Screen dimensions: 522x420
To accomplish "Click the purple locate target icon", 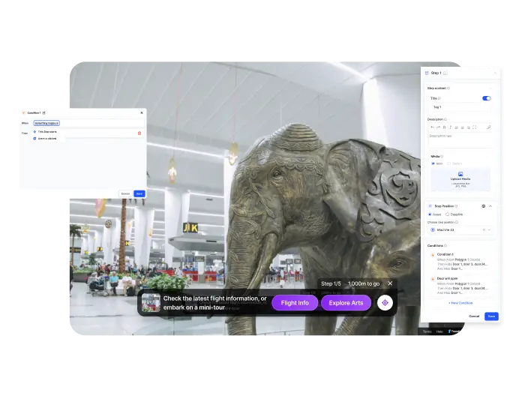I will (385, 303).
